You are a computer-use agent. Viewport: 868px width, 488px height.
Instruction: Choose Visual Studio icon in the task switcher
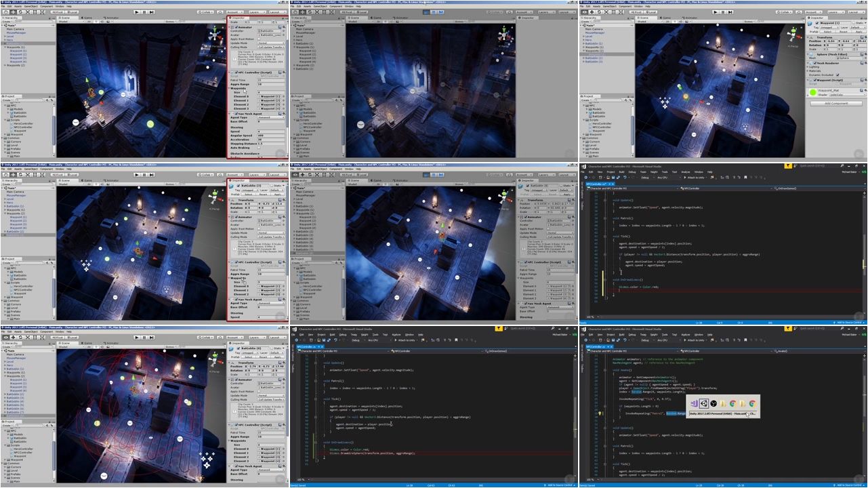[695, 403]
